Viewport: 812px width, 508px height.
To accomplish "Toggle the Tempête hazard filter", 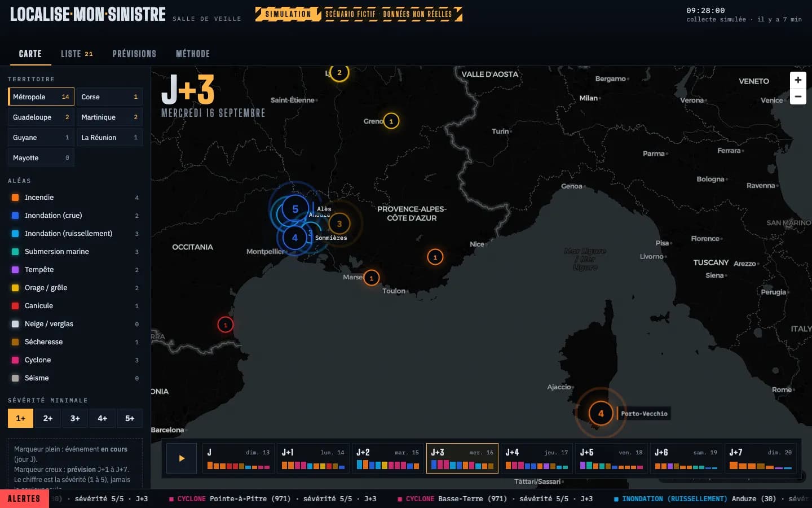I will 75,270.
